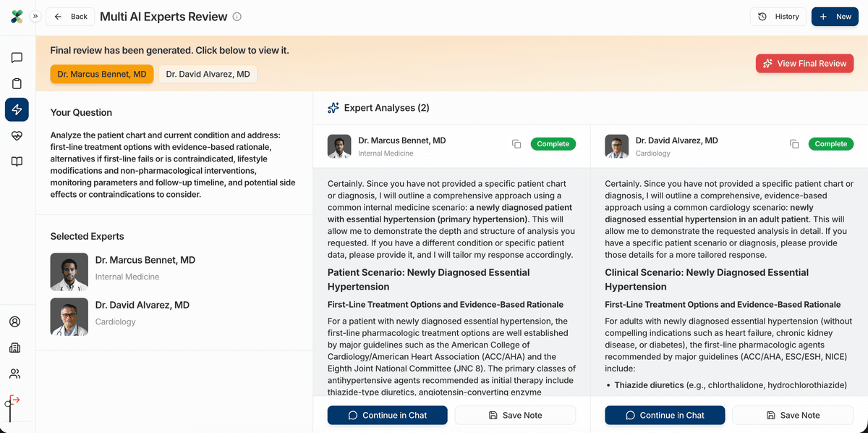Open the user profile sidebar icon
Viewport: 868px width, 433px height.
tap(14, 321)
